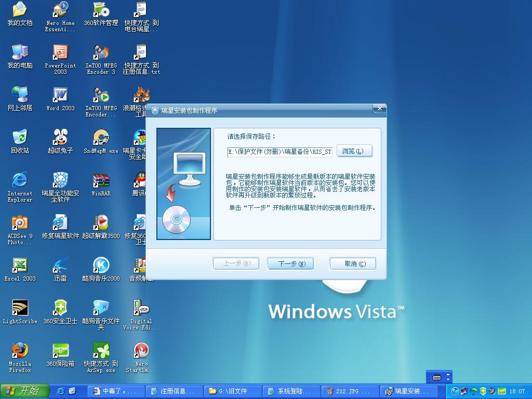Open the 开始 Start menu
Screen dimensions: 532x399
(x=24, y=391)
